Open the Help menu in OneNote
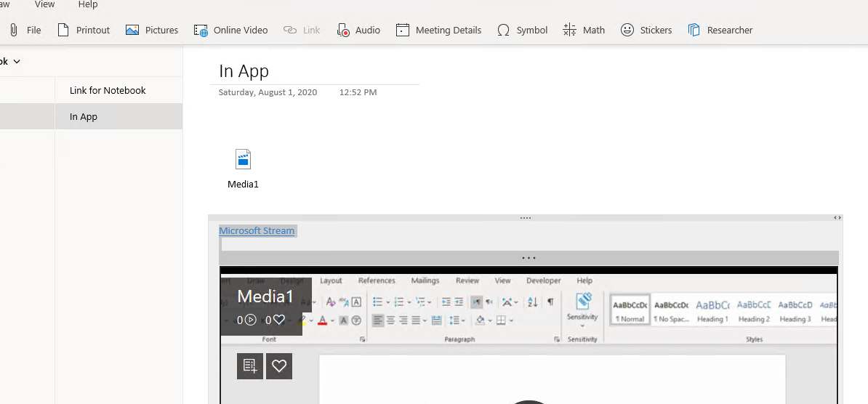This screenshot has width=868, height=404. coord(88,4)
